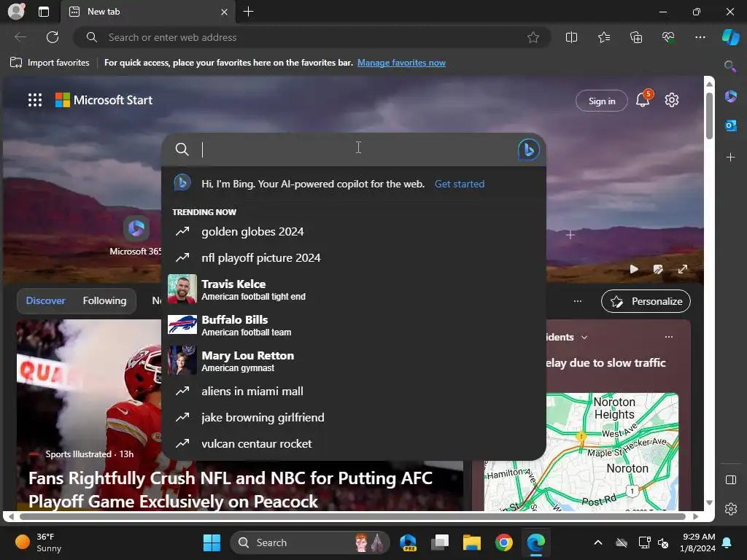Viewport: 747px width, 560px height.
Task: Open the Collections icon
Action: [636, 37]
